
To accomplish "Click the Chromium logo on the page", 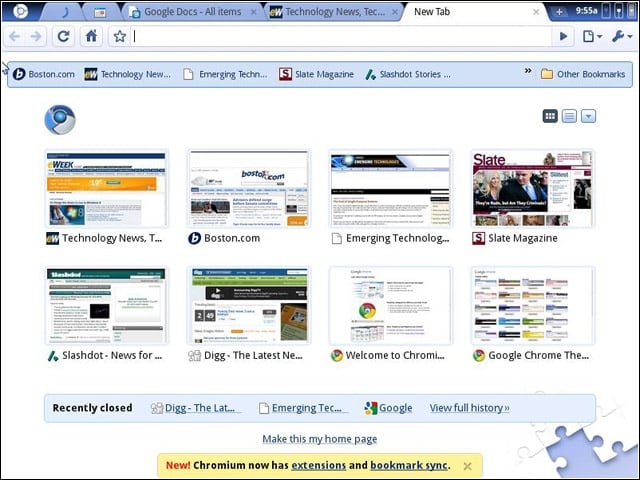I will [60, 120].
